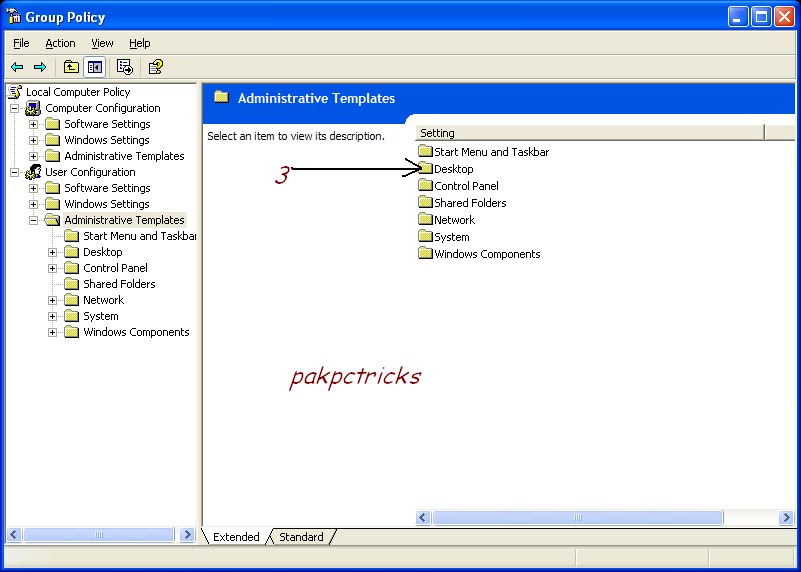The width and height of the screenshot is (801, 572).
Task: Click the Setting column header
Action: click(x=590, y=133)
